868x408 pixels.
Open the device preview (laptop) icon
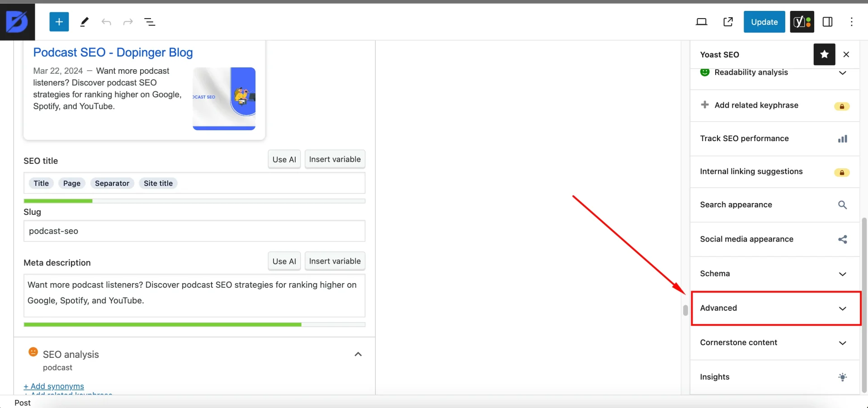pos(702,22)
